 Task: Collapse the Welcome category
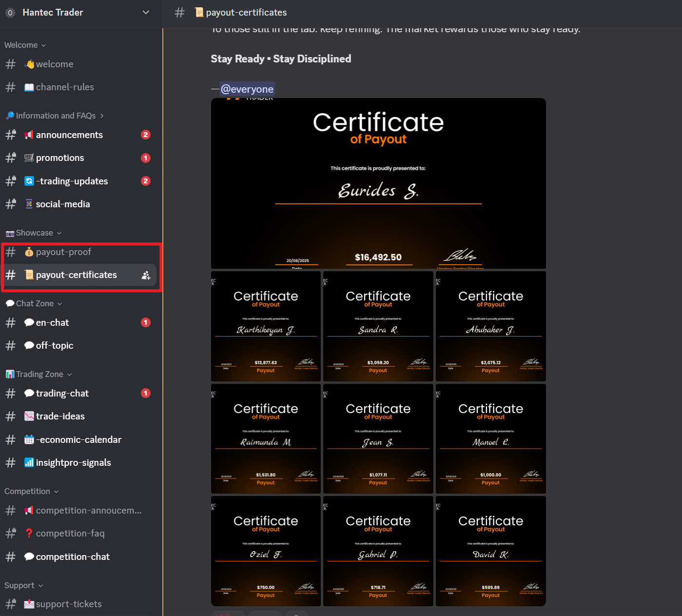point(25,45)
